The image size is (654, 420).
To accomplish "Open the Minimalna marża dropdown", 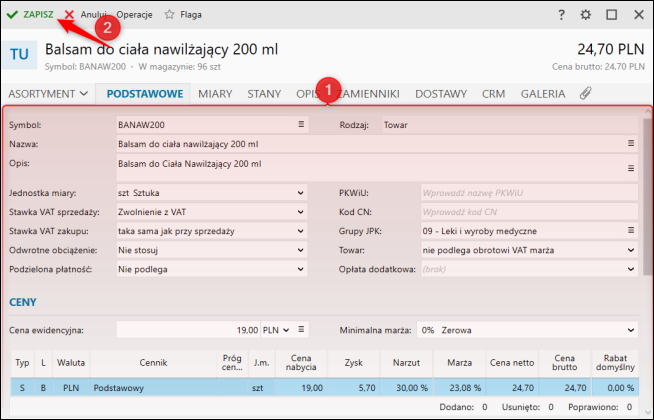I will pos(631,329).
